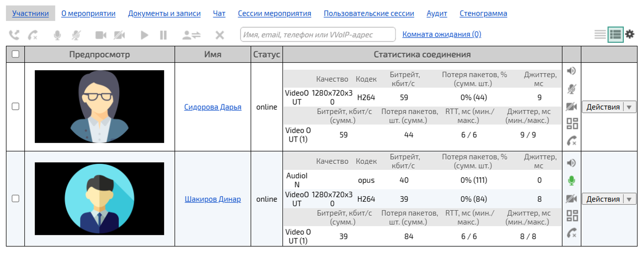Hang up Сидорова Дарья via the handset icon
644x254 pixels.
(572, 141)
